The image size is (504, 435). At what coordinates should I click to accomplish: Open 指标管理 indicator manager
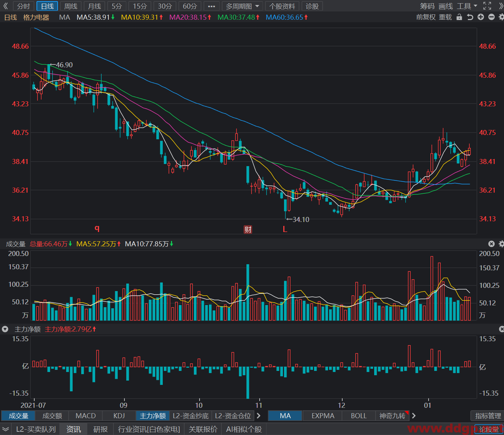tap(488, 416)
